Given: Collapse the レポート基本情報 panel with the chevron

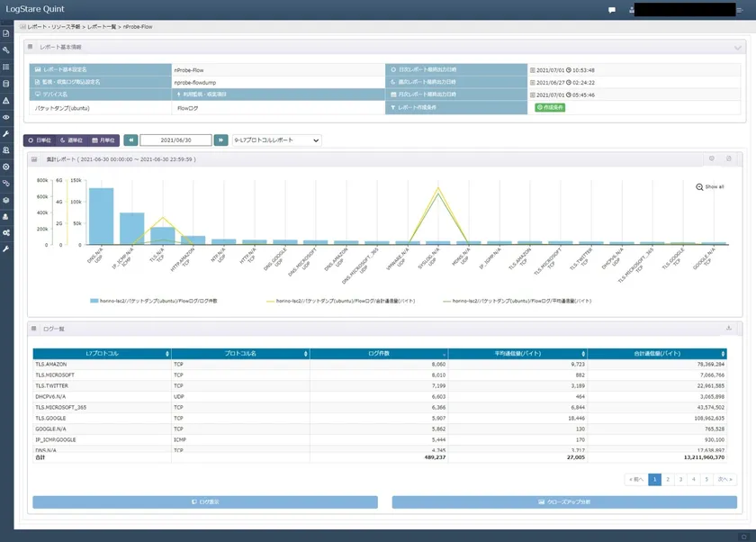Looking at the screenshot, I should click(738, 47).
